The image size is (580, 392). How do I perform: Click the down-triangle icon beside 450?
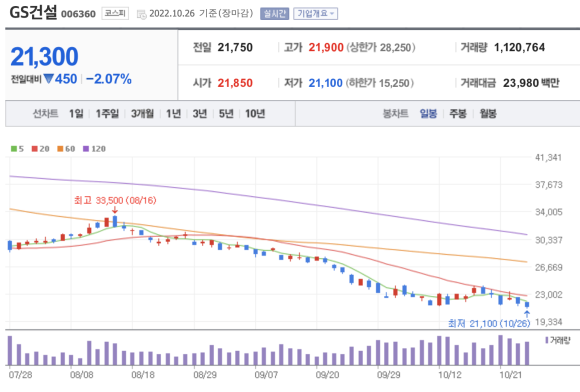point(49,78)
